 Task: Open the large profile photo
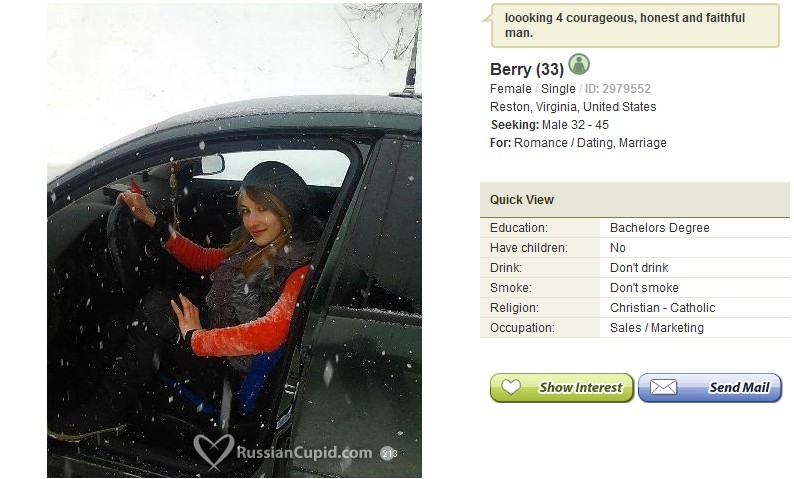[x=234, y=240]
